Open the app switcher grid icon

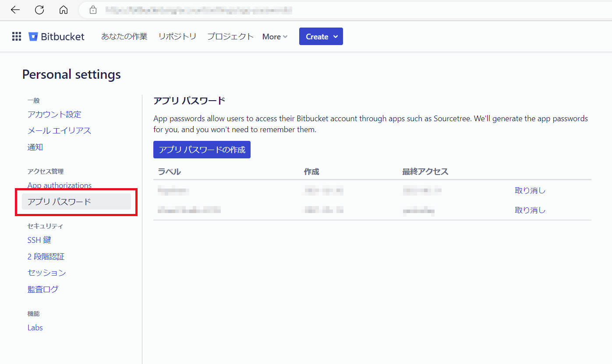coord(16,36)
